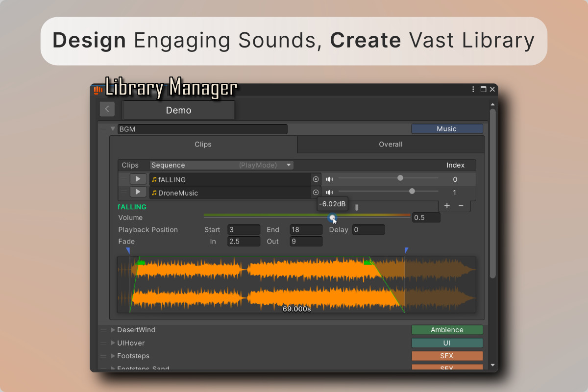
Task: Select the fALLING clip name text
Action: click(x=172, y=180)
